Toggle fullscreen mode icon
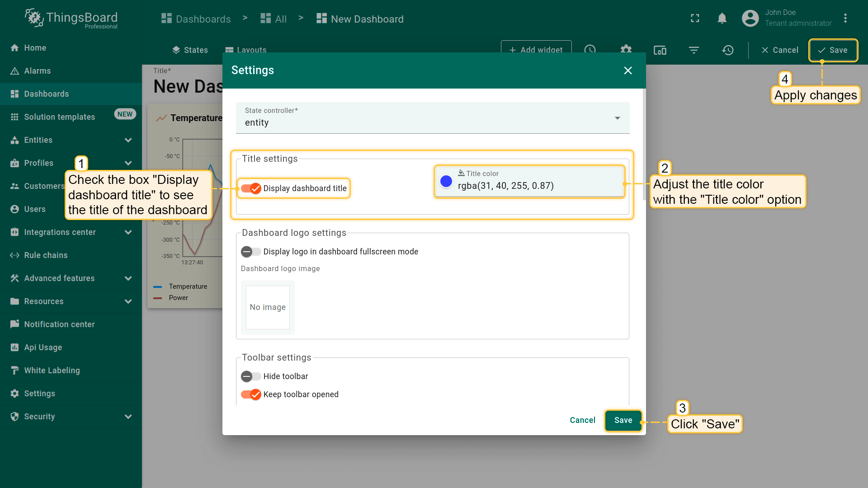This screenshot has height=488, width=868. click(x=695, y=19)
